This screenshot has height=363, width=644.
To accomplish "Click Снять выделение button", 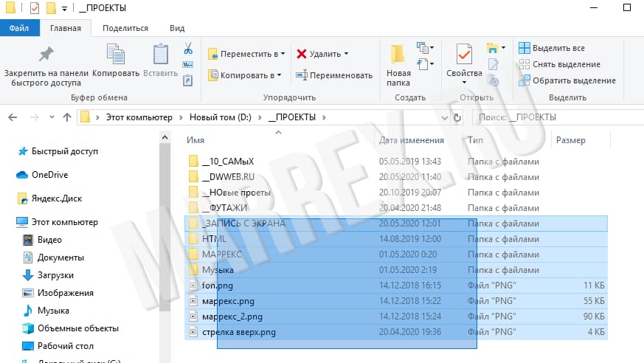I will pyautogui.click(x=559, y=64).
